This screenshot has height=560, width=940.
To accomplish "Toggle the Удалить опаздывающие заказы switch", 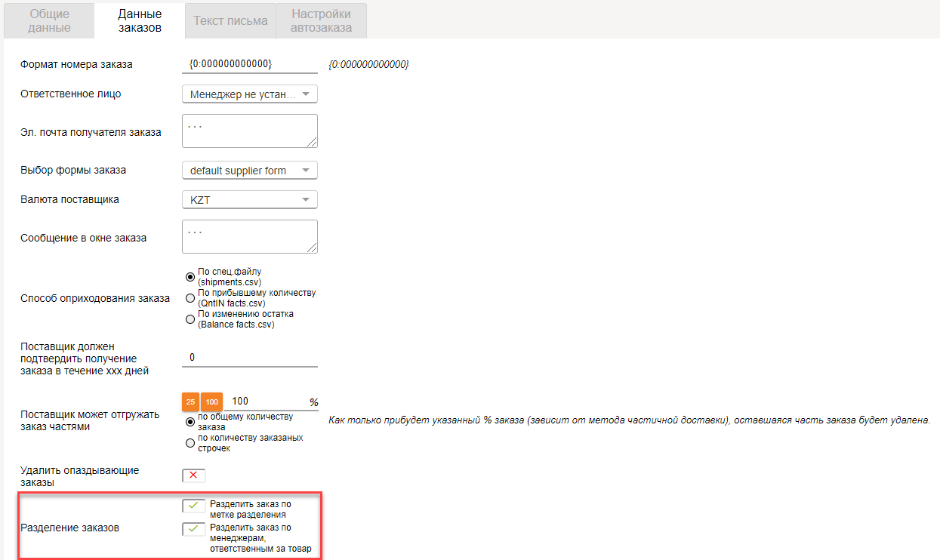I will 193,475.
